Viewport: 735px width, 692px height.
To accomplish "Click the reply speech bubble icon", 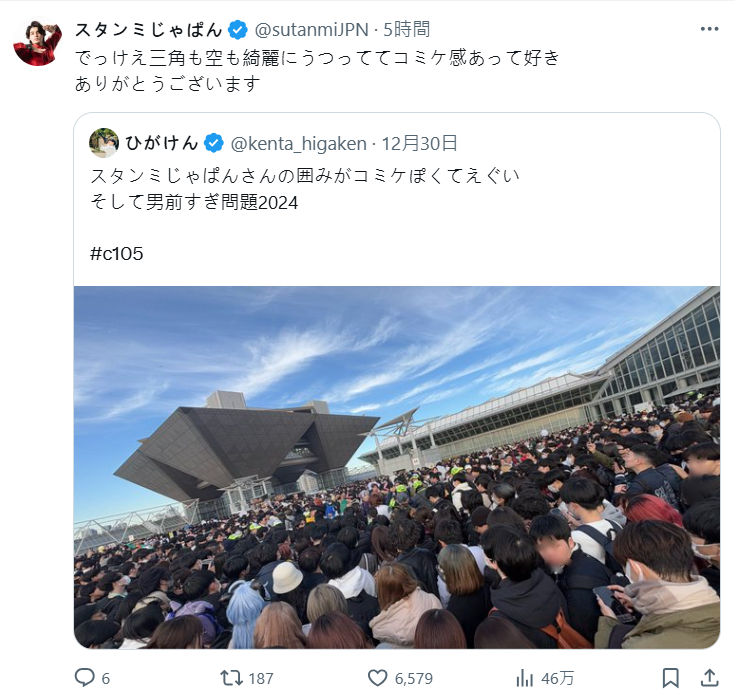I will pyautogui.click(x=85, y=677).
